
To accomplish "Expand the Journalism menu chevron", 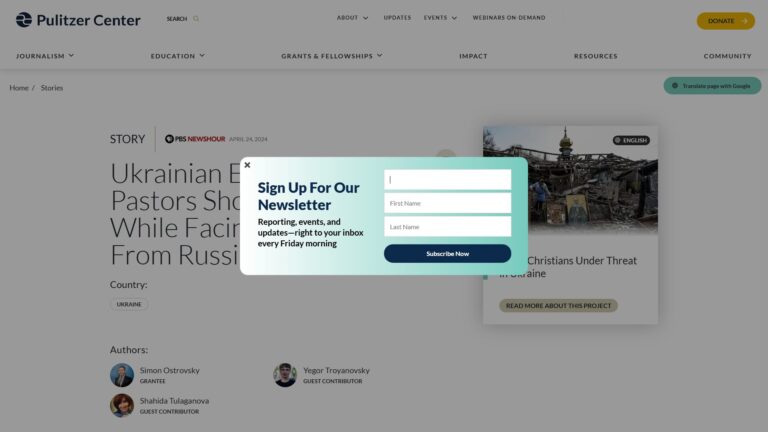I will click(72, 56).
